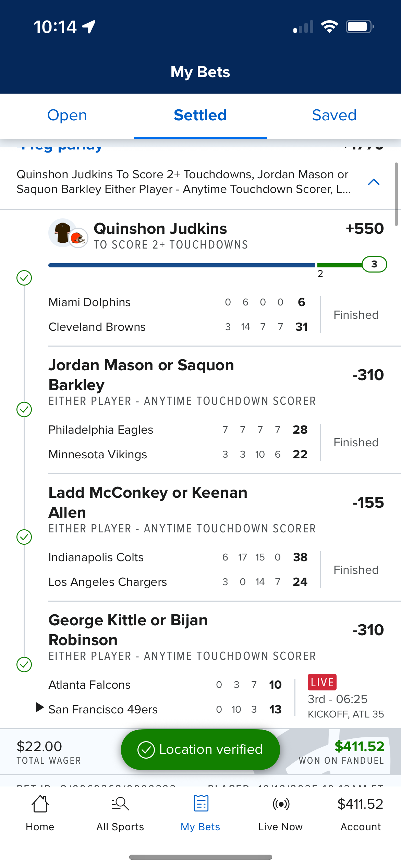Switch to the Saved bets tab
Viewport: 401px width, 868px height.
pos(334,115)
